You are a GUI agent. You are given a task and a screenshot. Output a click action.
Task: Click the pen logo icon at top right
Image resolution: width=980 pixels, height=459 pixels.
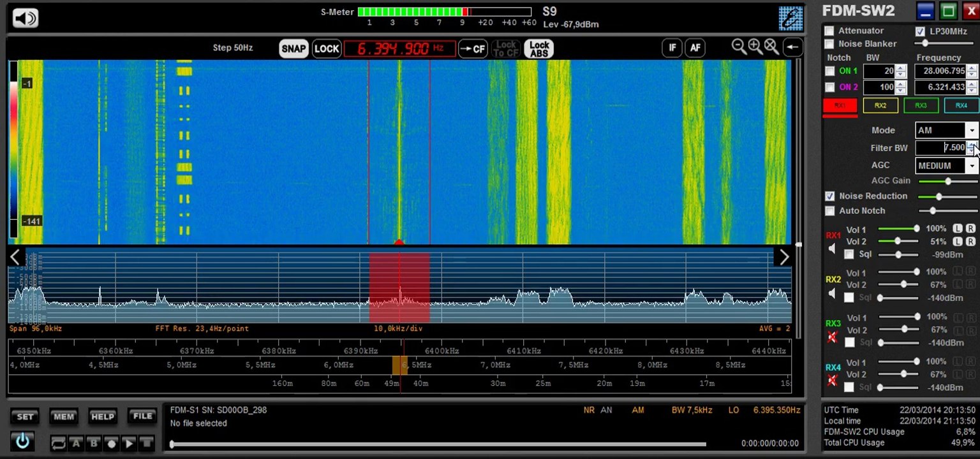[x=791, y=18]
